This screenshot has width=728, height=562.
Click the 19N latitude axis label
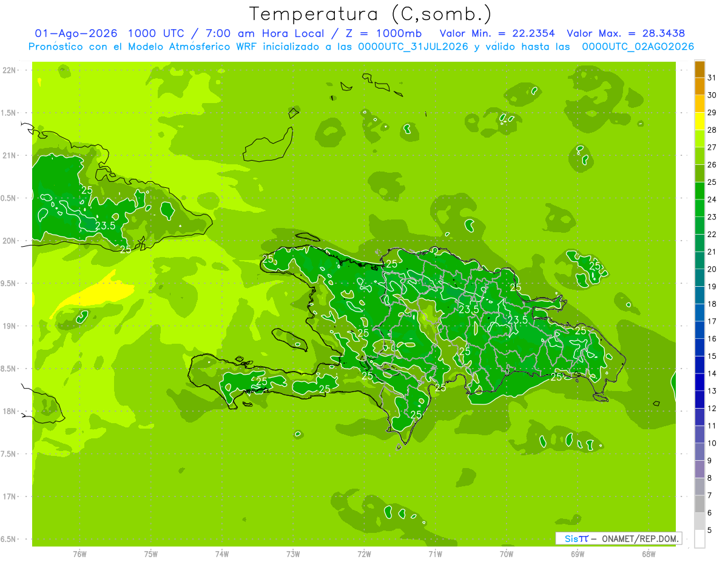click(x=9, y=326)
